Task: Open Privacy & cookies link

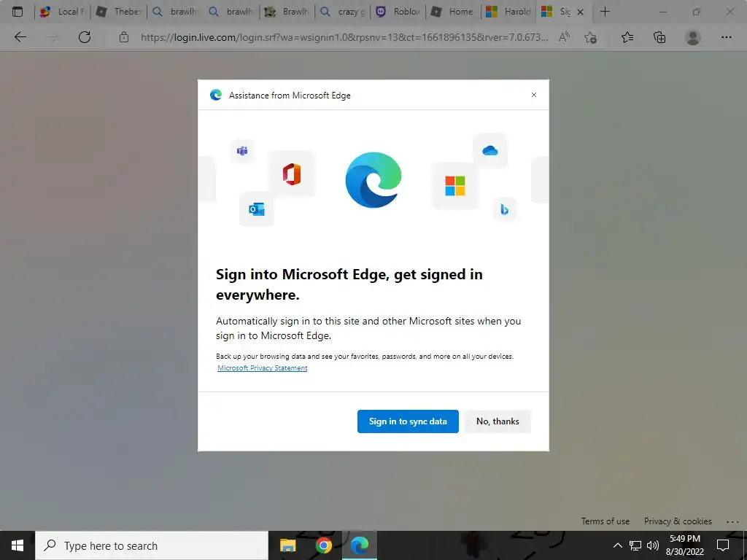Action: [678, 521]
